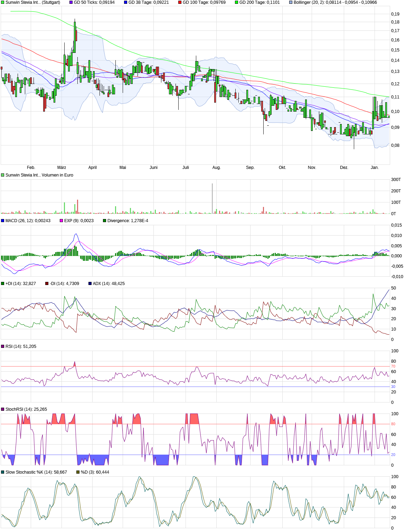The image size is (406, 532).
Task: Click the blue 20 StochRSI threshold label
Action: (393, 455)
